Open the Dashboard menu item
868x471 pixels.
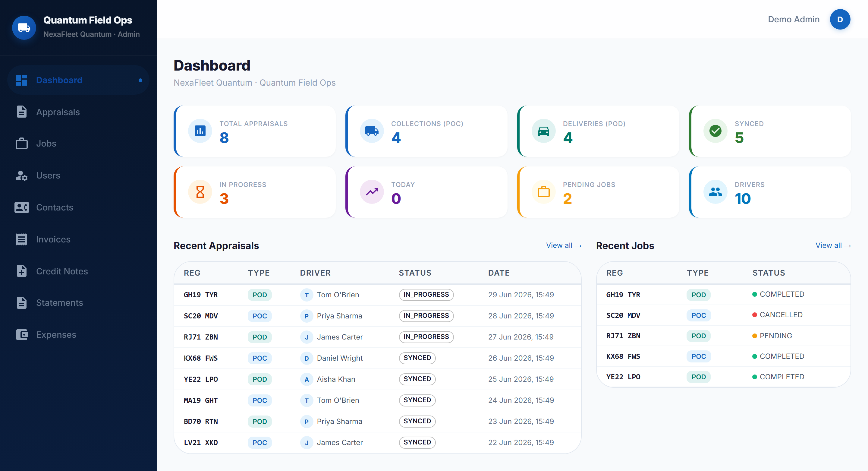click(x=78, y=80)
